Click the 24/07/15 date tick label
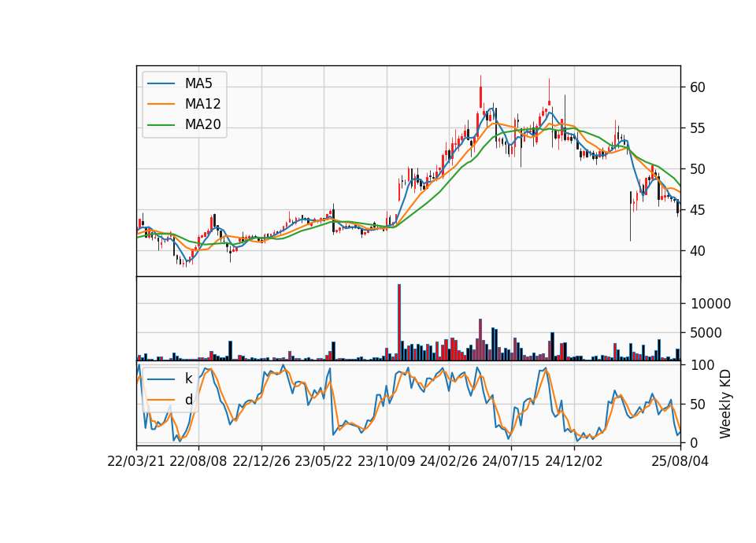The image size is (756, 543). [511, 461]
